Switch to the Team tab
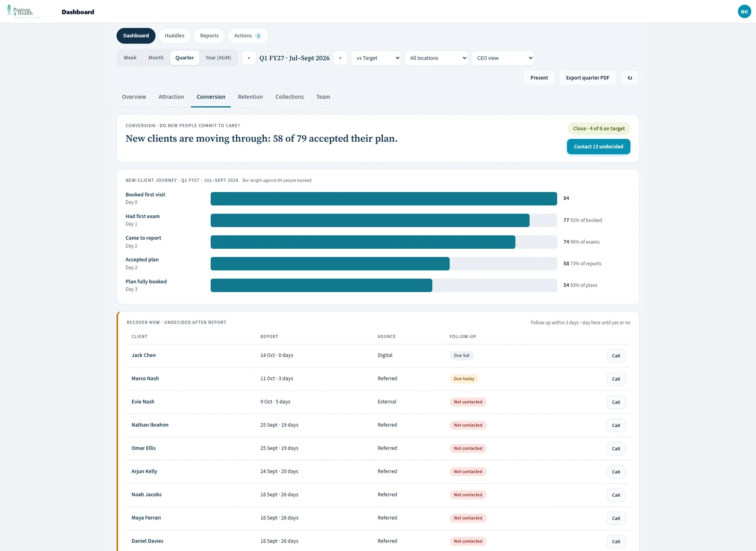Image resolution: width=756 pixels, height=551 pixels. coord(323,97)
